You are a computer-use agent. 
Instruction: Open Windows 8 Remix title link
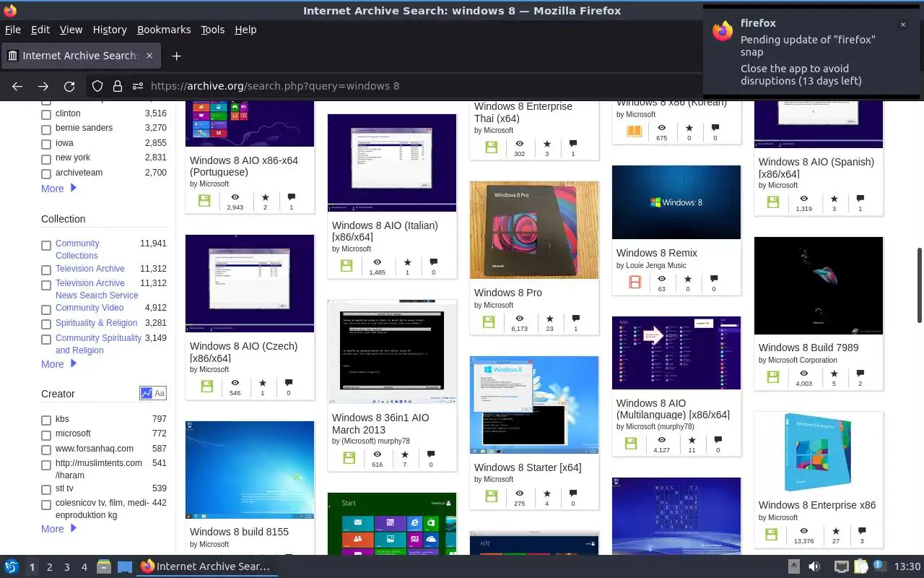(657, 253)
